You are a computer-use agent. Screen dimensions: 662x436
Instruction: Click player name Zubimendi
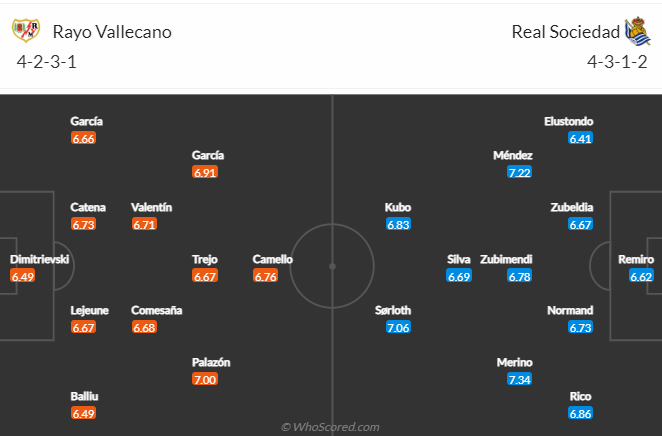506,259
